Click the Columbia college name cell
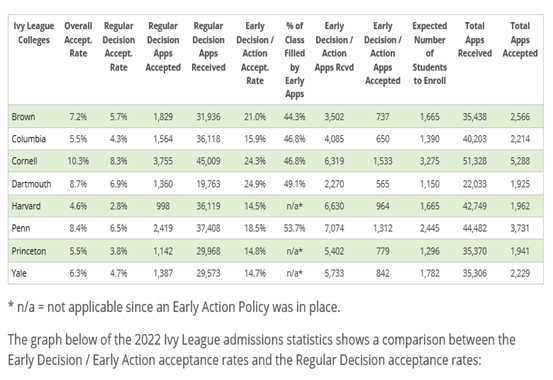The image size is (553, 380). tap(29, 139)
